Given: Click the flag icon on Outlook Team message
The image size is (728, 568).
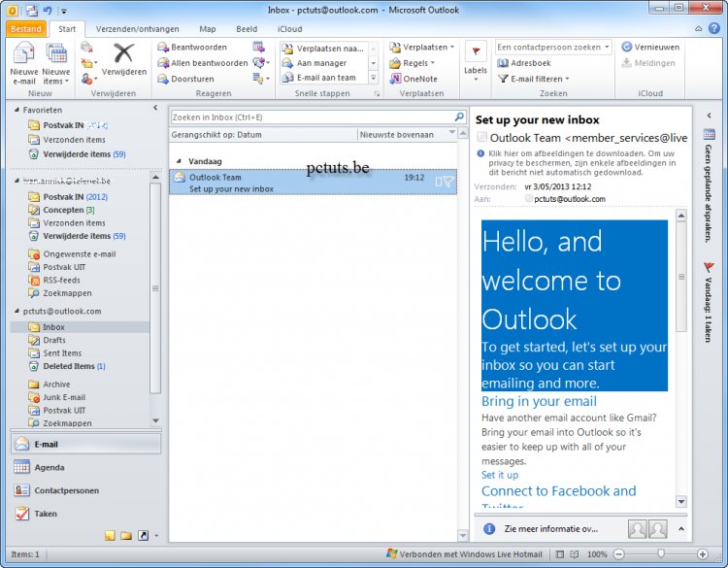Looking at the screenshot, I should [448, 182].
